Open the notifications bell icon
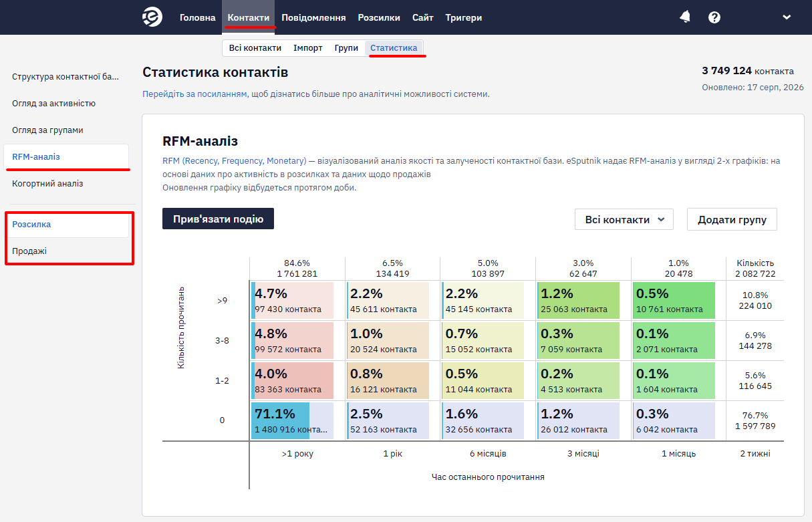 click(685, 17)
